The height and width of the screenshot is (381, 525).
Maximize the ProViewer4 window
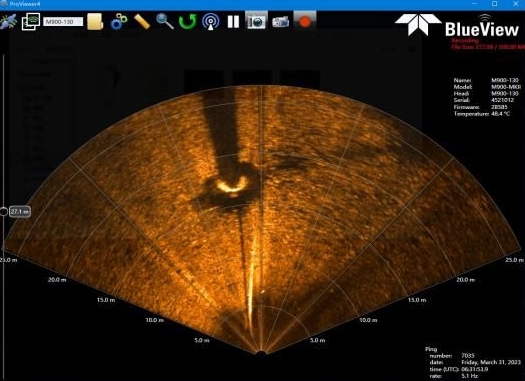(x=495, y=4)
